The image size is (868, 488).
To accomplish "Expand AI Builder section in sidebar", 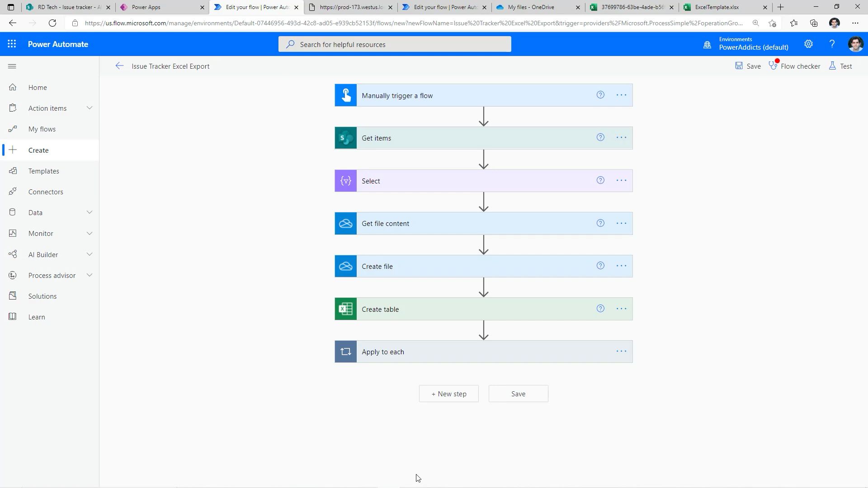I will [90, 254].
